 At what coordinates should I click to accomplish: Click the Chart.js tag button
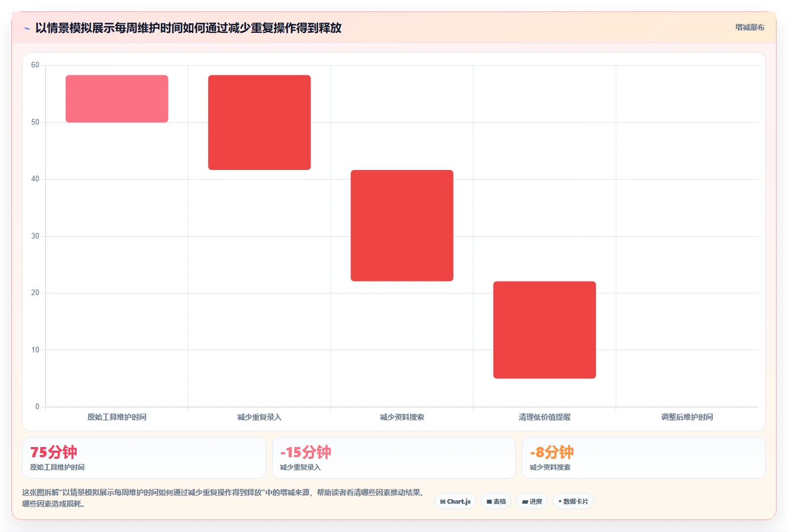click(x=455, y=501)
